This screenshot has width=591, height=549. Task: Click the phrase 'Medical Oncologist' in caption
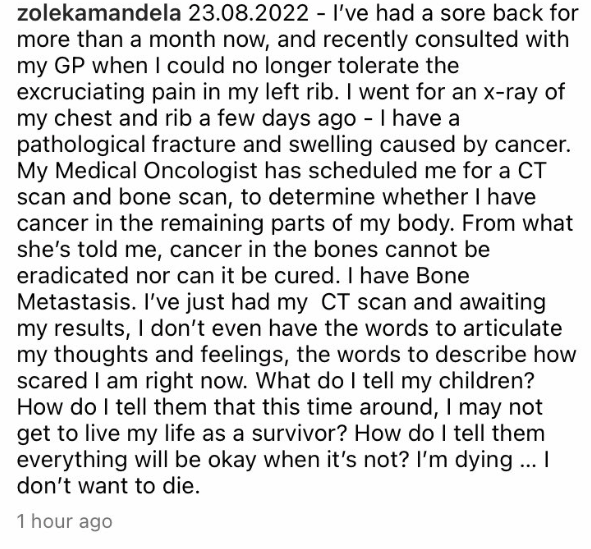coord(156,171)
